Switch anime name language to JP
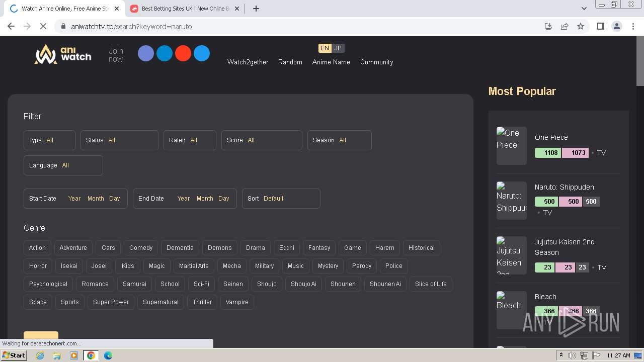Viewport: 644px width, 362px height. pos(338,48)
